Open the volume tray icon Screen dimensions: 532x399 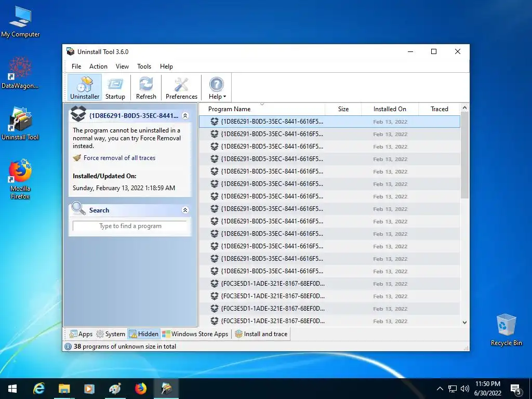465,389
